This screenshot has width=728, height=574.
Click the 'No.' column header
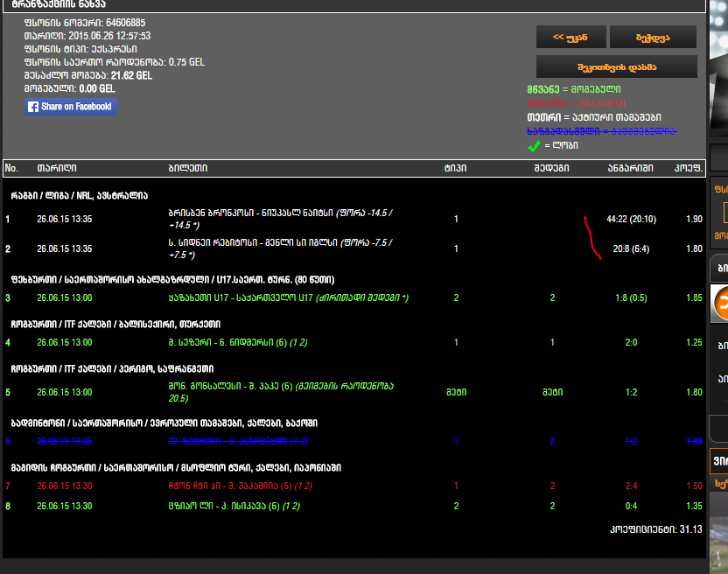11,168
